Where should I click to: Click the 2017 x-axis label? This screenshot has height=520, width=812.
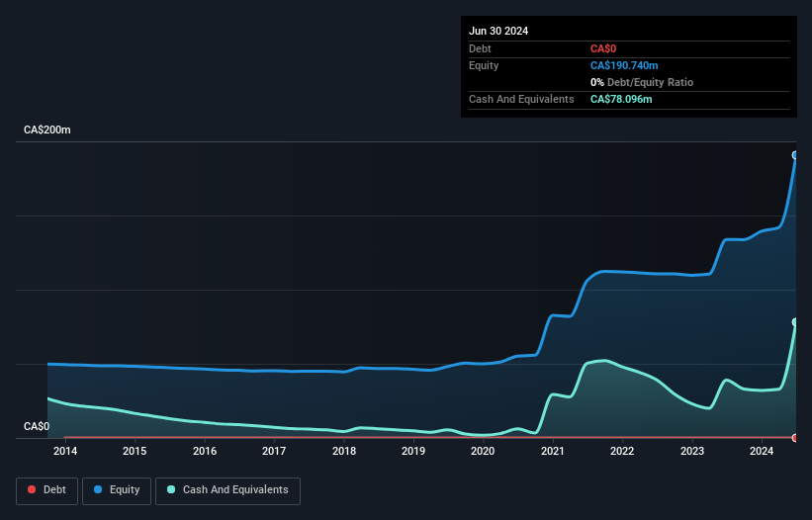[274, 451]
